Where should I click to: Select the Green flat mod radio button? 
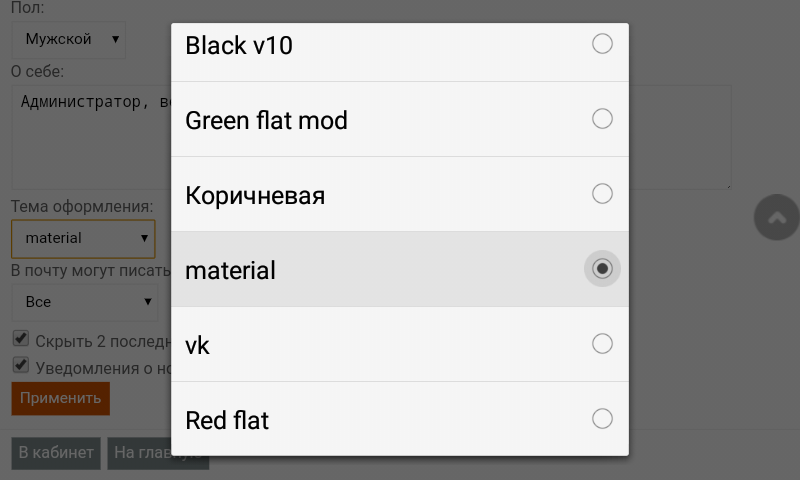click(x=602, y=119)
